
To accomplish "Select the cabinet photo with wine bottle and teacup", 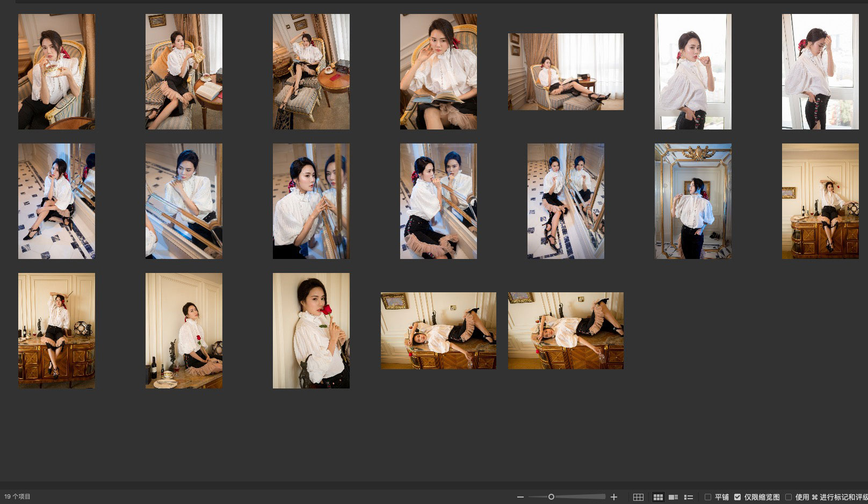I will pyautogui.click(x=184, y=330).
